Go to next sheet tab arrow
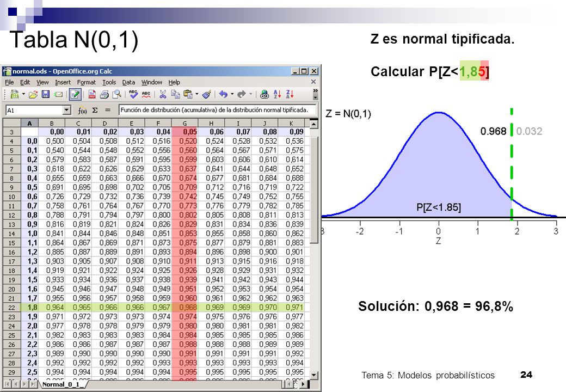566x392 pixels. (x=24, y=384)
